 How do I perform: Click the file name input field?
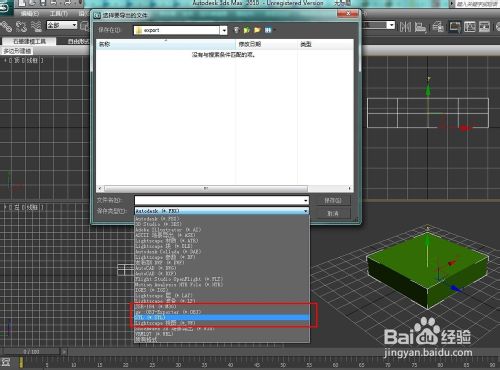point(218,200)
